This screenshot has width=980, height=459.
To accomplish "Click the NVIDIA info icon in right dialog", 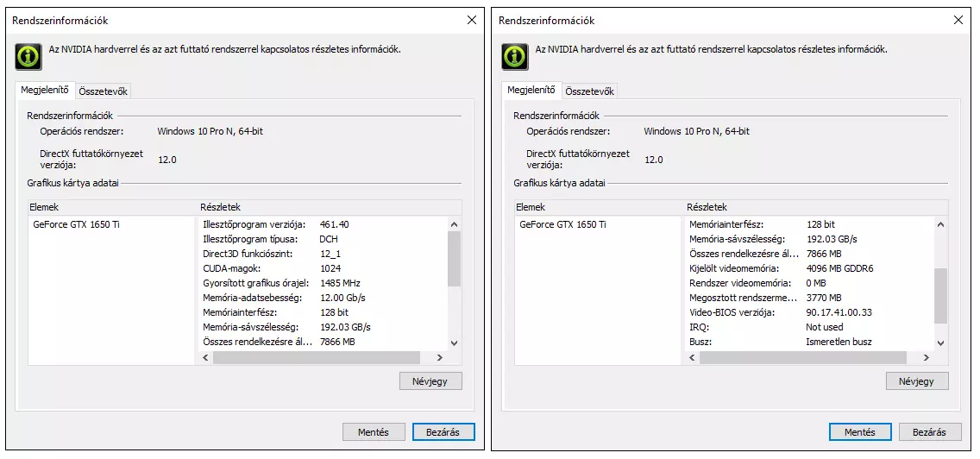I will 515,56.
